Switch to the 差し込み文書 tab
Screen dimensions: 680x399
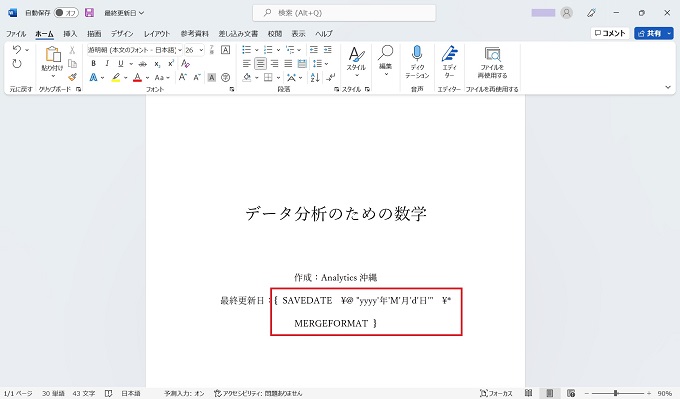click(x=238, y=33)
